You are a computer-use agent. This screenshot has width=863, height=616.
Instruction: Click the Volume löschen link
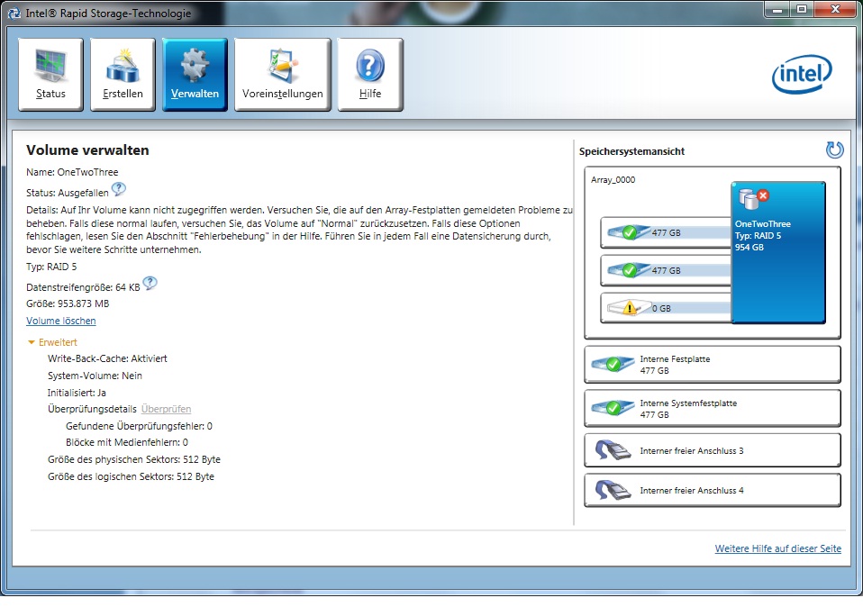click(61, 321)
